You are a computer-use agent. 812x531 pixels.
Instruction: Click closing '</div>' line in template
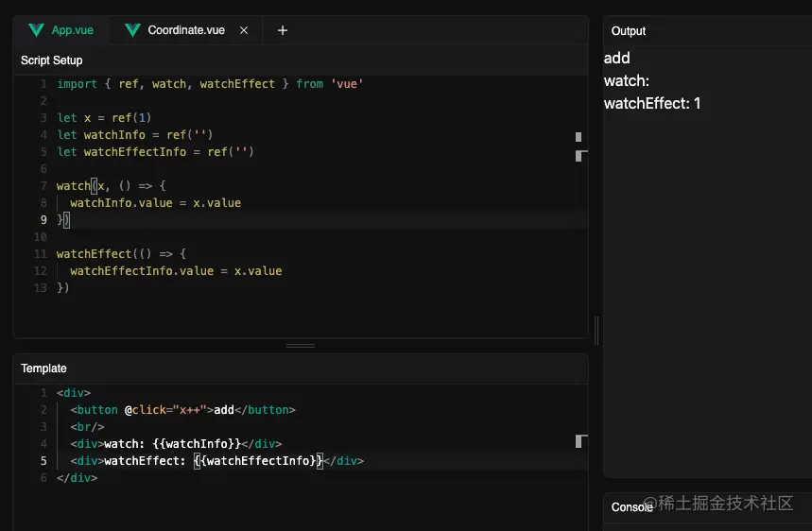click(78, 478)
